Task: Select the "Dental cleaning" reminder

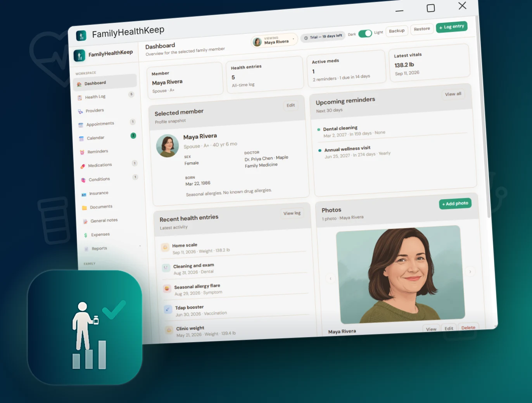Action: [392, 131]
